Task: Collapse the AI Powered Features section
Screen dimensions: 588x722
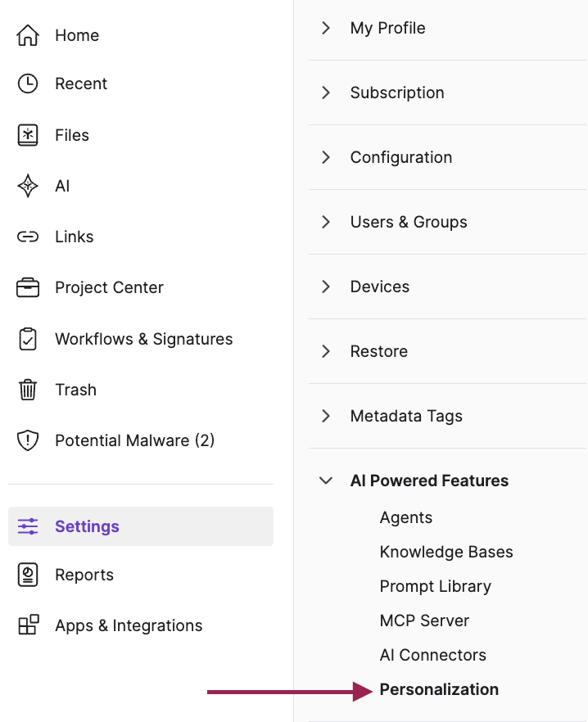Action: point(326,481)
